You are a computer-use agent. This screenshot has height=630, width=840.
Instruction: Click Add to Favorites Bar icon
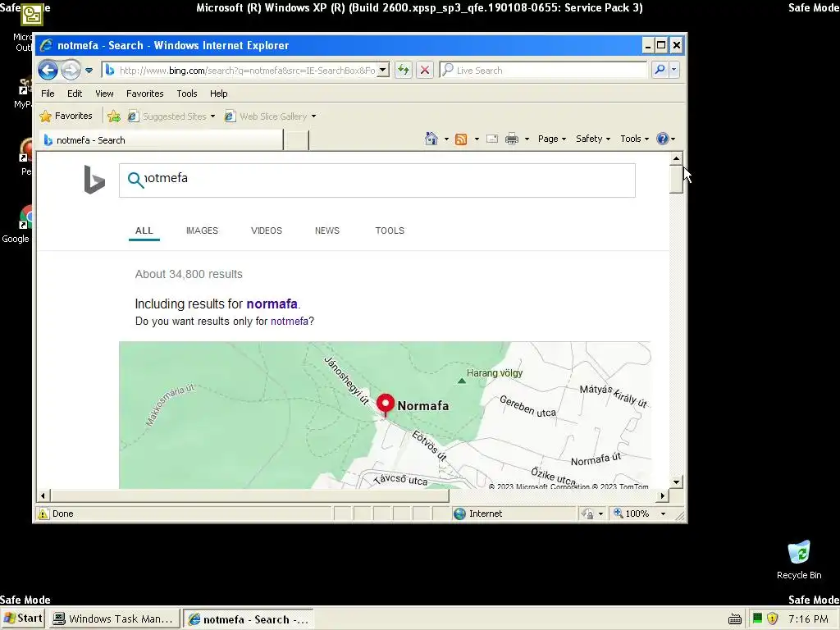[113, 116]
